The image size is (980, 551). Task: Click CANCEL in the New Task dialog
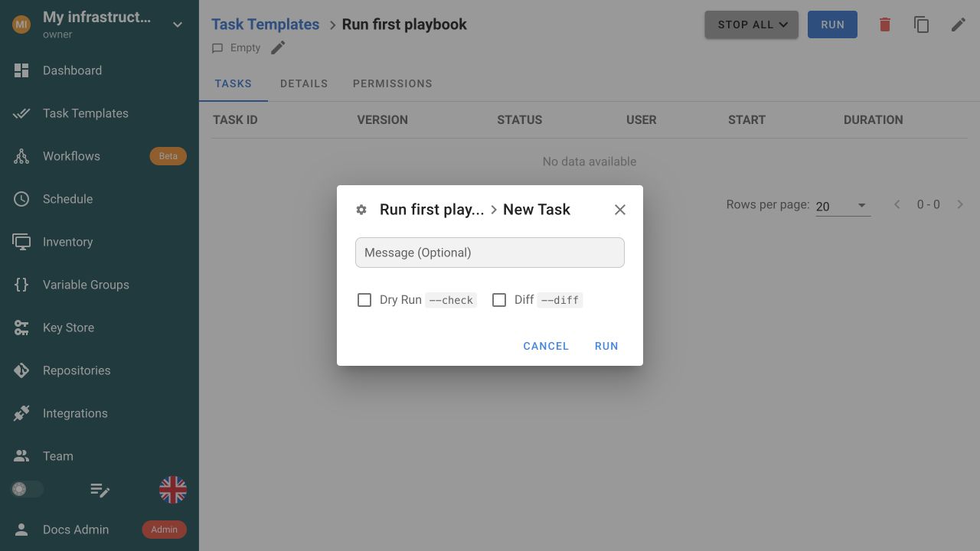pyautogui.click(x=546, y=346)
